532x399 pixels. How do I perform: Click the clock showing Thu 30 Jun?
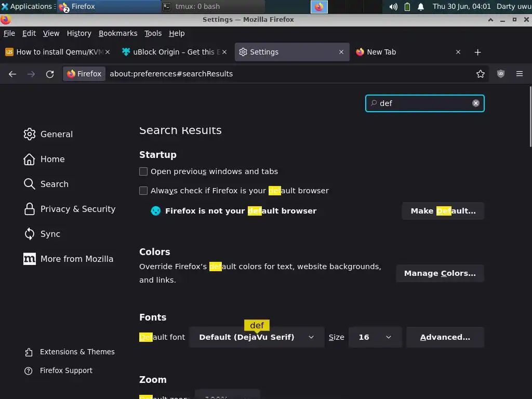coord(461,6)
